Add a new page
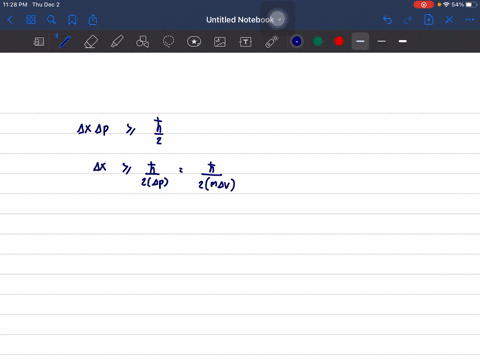Image resolution: width=480 pixels, height=360 pixels. pos(429,20)
